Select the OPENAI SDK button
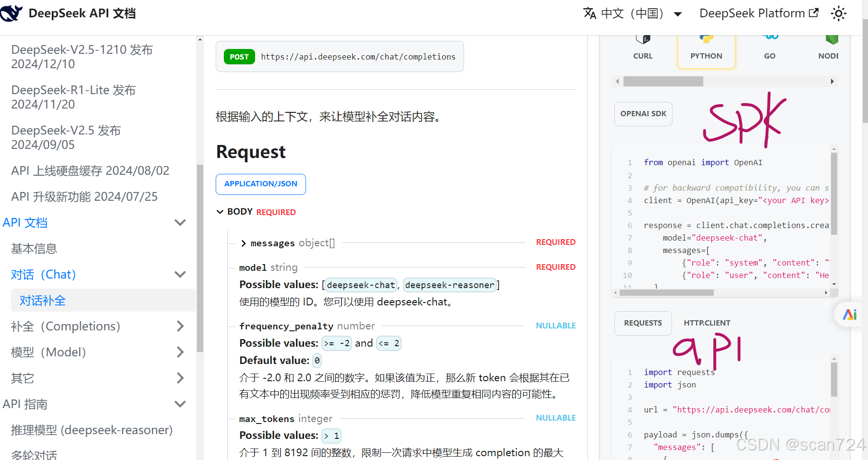Viewport: 868px width, 460px height. [x=643, y=114]
